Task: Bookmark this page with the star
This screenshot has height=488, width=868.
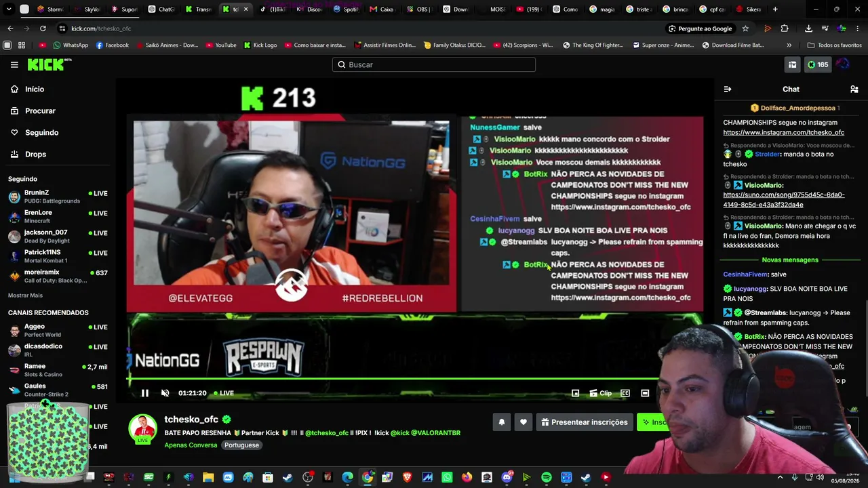Action: tap(745, 28)
